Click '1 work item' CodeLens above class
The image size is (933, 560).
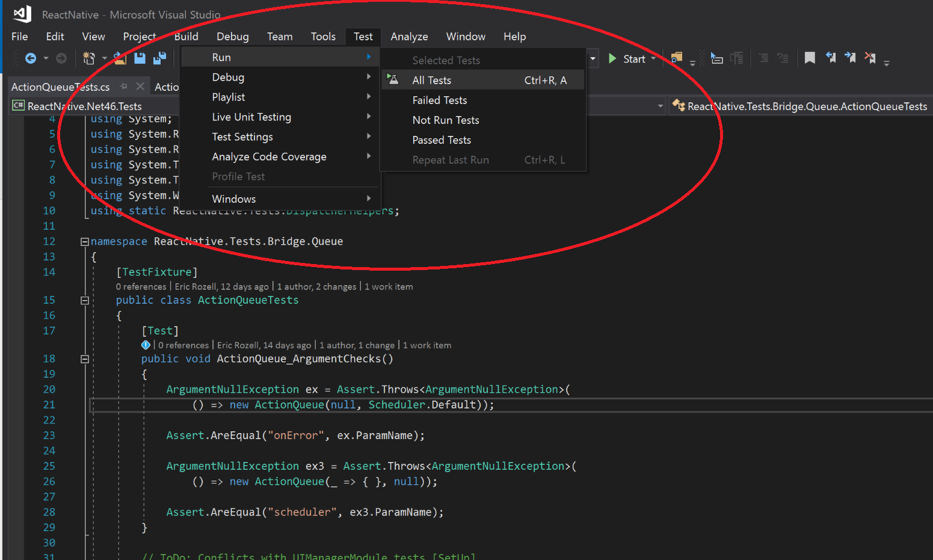point(389,287)
